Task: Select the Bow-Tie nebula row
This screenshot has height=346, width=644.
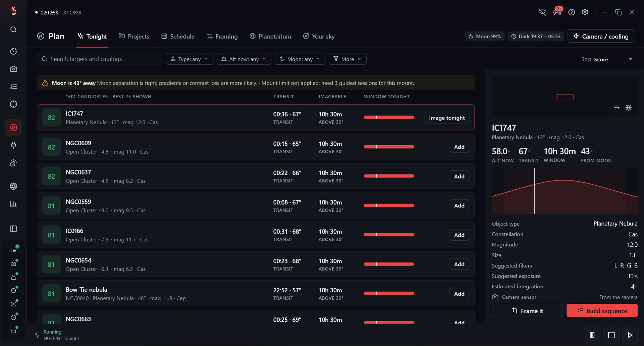Action: (256, 294)
